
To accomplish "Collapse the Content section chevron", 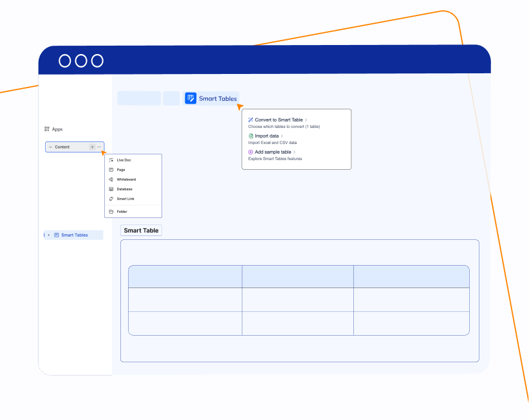I will [x=51, y=147].
